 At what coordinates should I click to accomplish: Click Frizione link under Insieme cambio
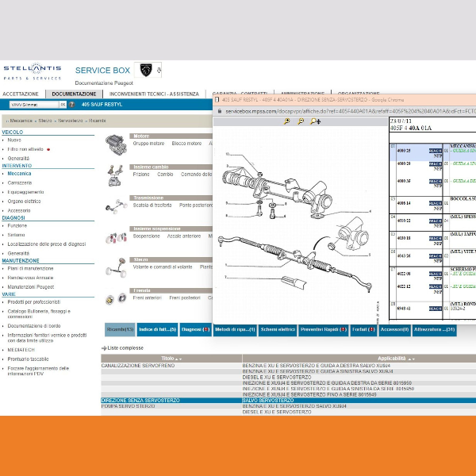[141, 175]
